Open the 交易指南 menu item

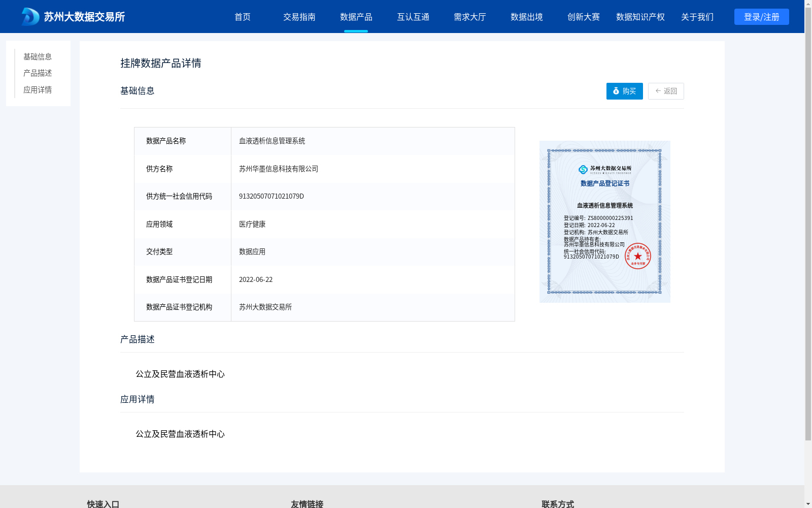pos(299,17)
